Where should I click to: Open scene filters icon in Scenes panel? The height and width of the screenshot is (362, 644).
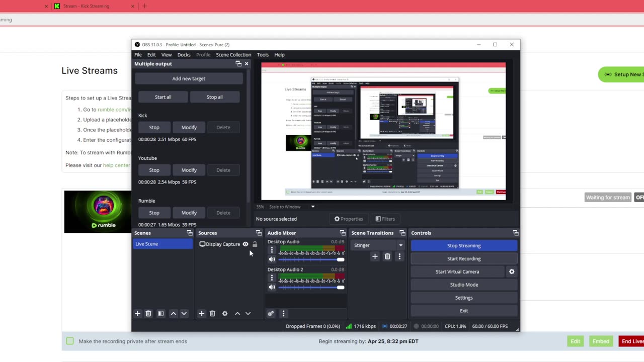(x=160, y=313)
